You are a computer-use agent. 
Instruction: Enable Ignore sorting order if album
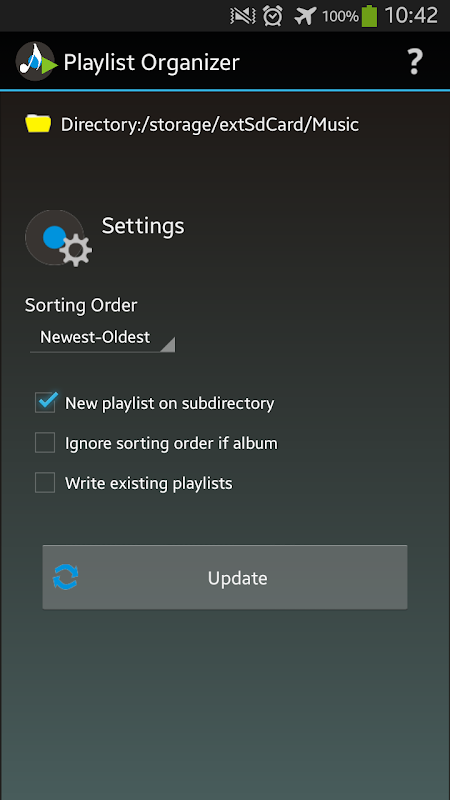pos(45,442)
